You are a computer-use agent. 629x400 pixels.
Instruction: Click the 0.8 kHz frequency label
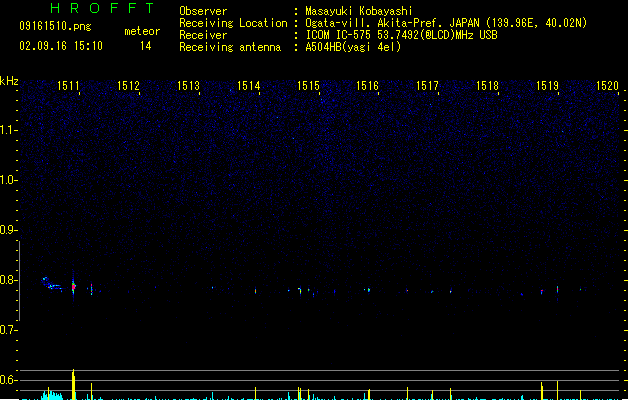point(8,280)
